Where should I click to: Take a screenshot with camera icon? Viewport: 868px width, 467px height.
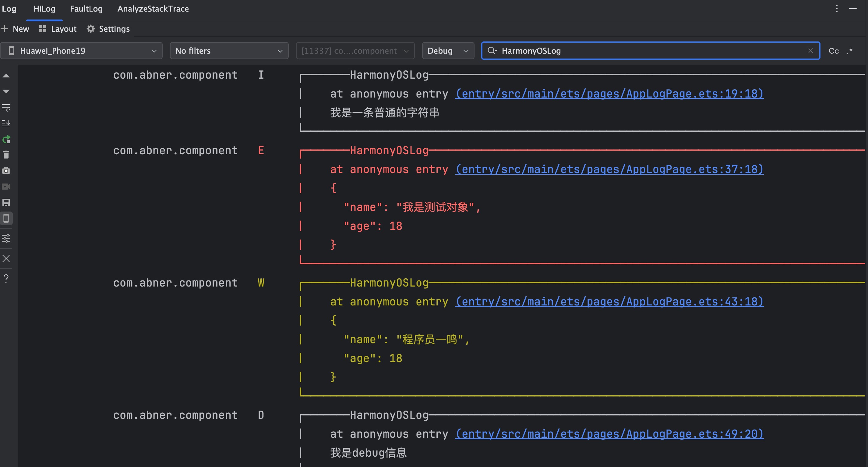click(x=6, y=171)
